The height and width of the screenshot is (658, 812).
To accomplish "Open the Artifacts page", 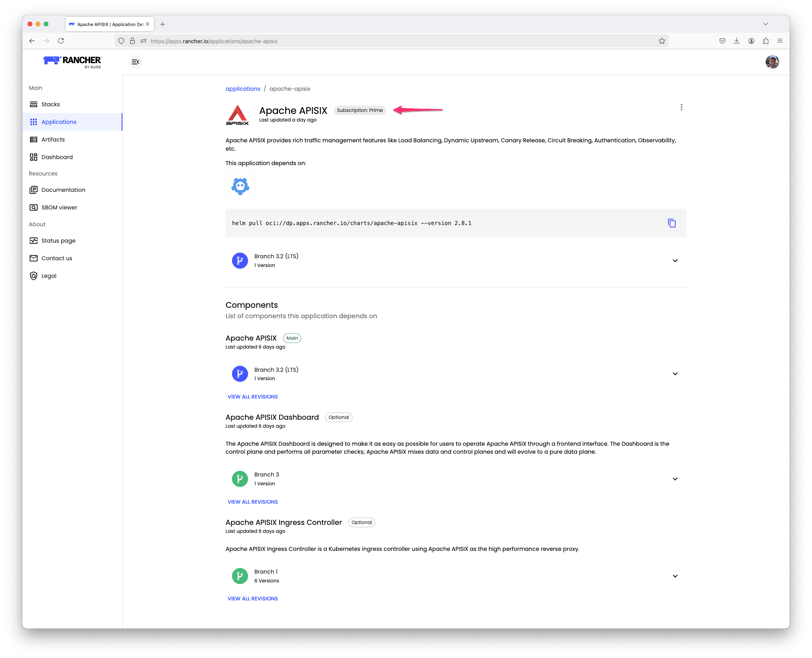I will pos(52,139).
